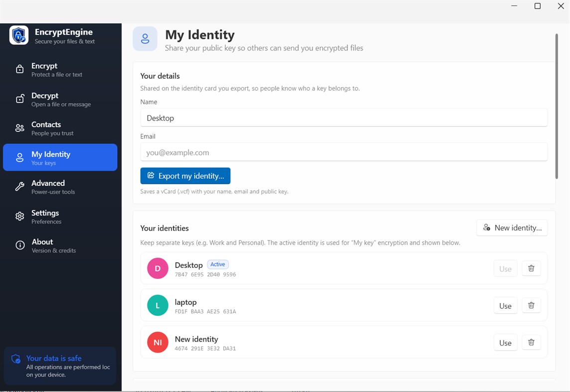Click the Your details heading
The image size is (570, 392).
[x=160, y=76]
